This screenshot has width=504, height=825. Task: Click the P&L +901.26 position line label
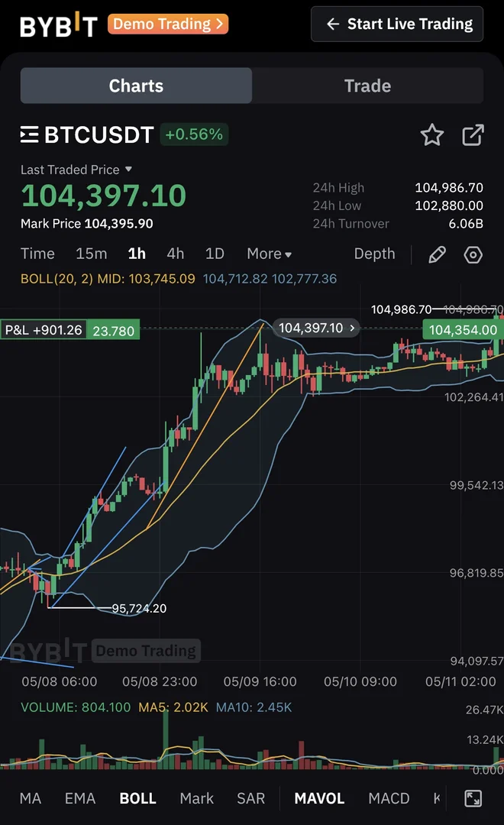(x=43, y=330)
